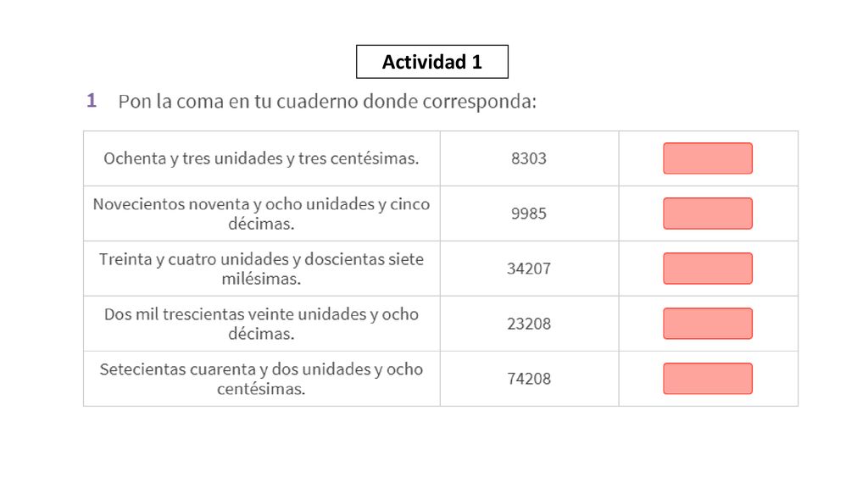This screenshot has width=868, height=488.
Task: Click the word 'milésimas' in third row
Action: point(261,279)
